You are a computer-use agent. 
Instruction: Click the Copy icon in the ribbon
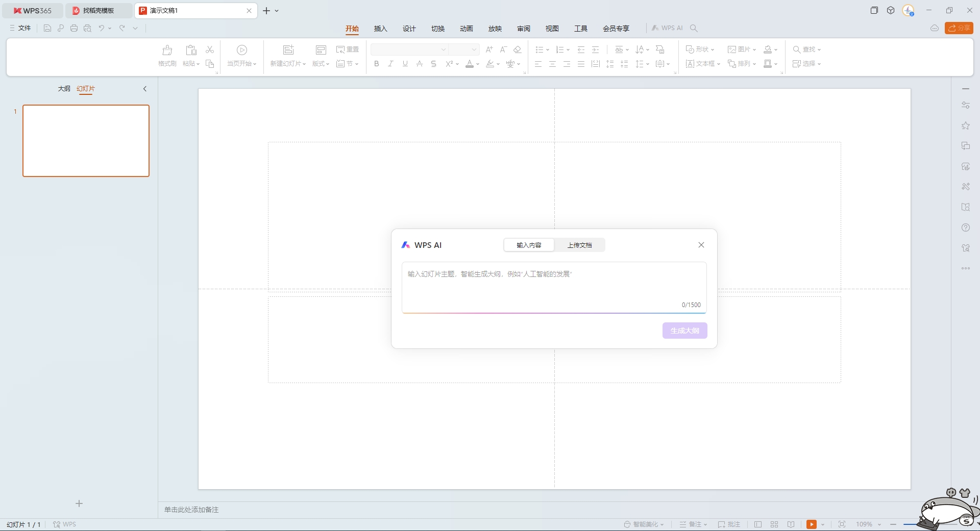click(x=210, y=64)
